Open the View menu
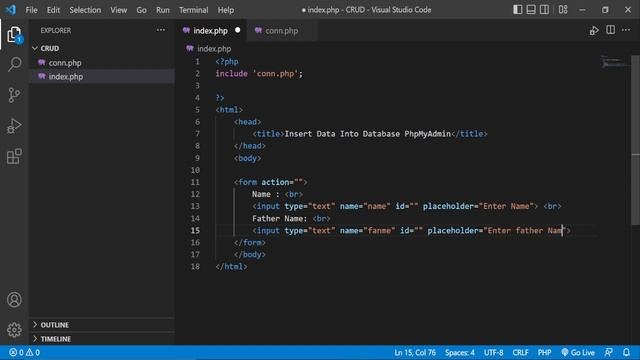 tap(118, 10)
